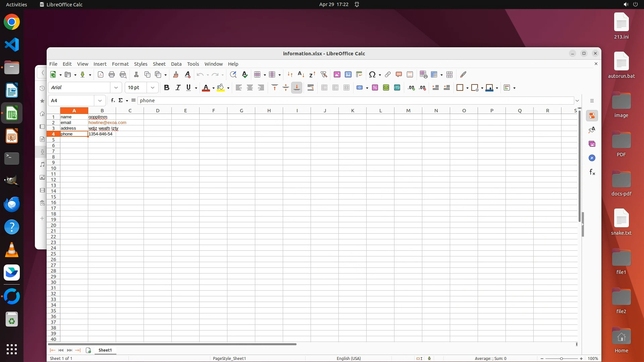Viewport: 644px width, 362px height.
Task: Toggle Wrap Text for selected cell
Action: pos(311,87)
